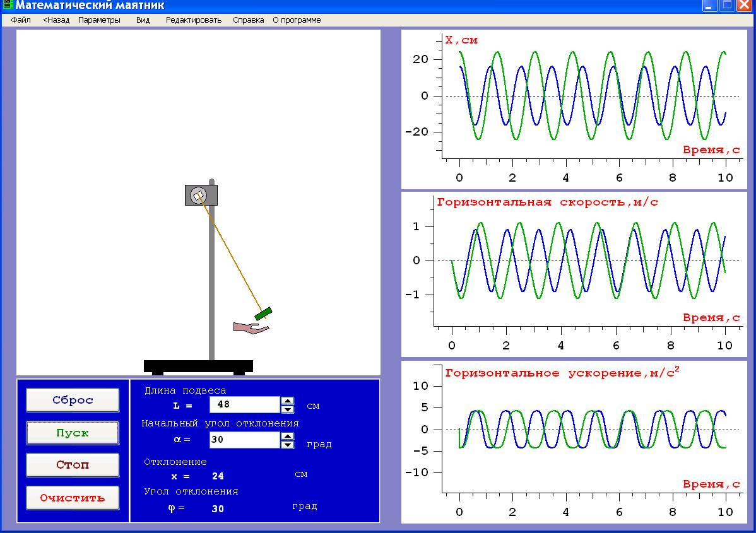The height and width of the screenshot is (533, 756).
Task: Increase suspension length L with up arrow
Action: click(288, 401)
